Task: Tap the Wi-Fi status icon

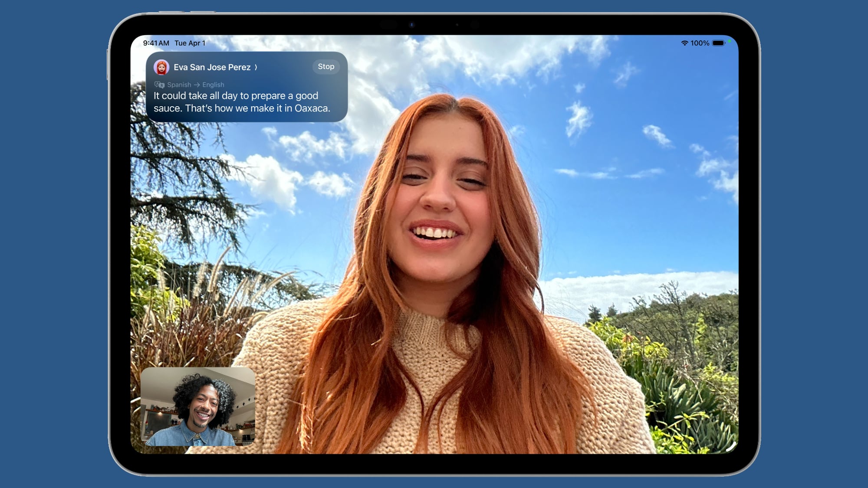Action: pos(684,43)
